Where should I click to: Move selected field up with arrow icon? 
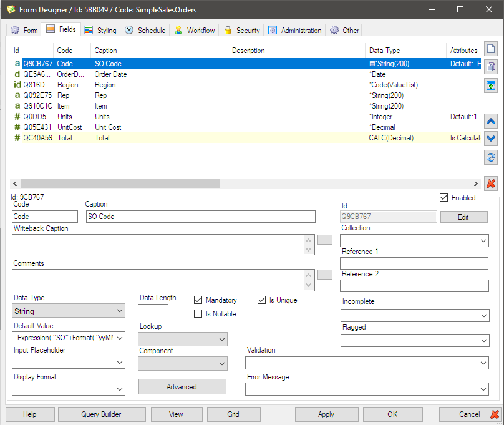point(491,122)
